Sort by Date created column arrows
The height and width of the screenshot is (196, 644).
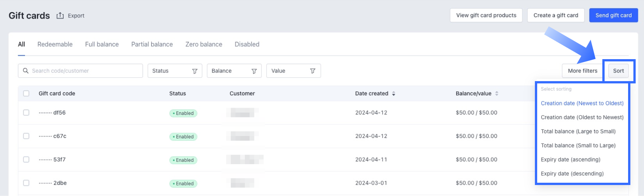point(394,94)
